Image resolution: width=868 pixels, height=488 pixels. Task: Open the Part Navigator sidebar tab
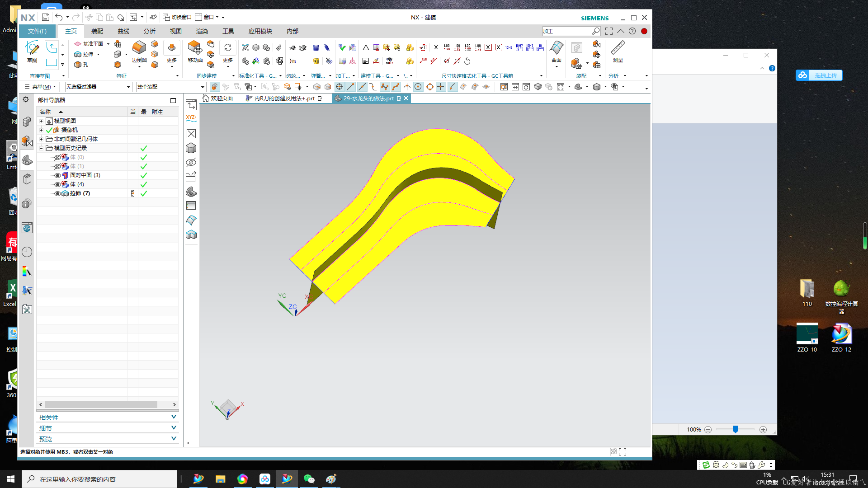27,160
